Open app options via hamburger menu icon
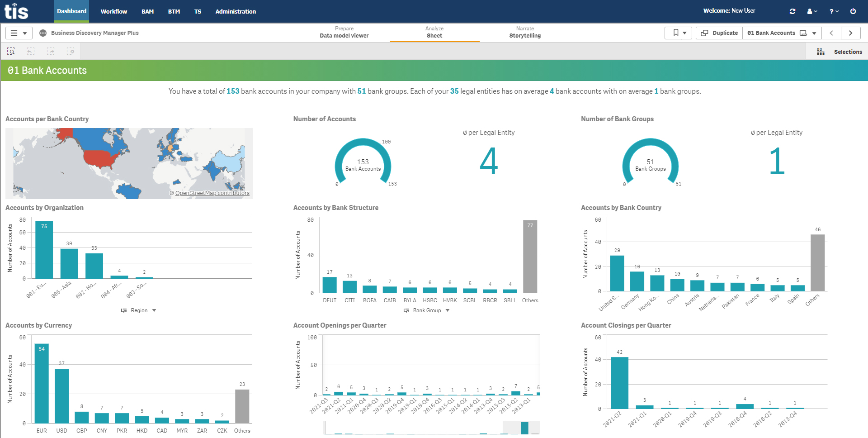Viewport: 868px width, 438px height. tap(14, 33)
